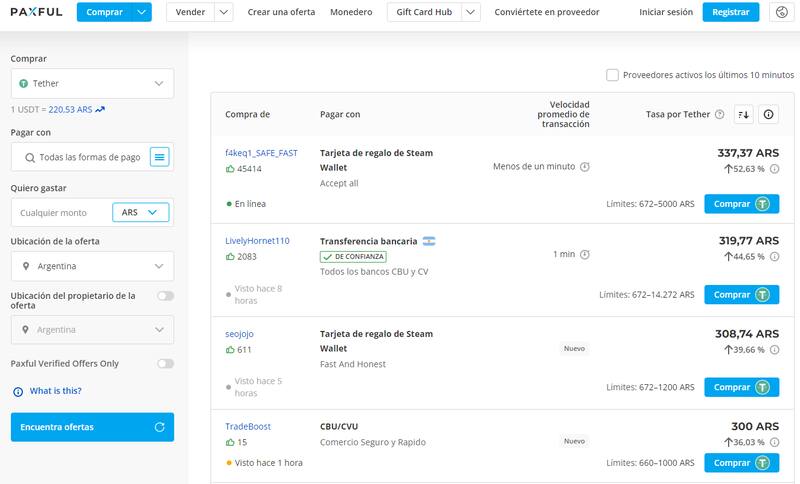This screenshot has width=800, height=484.
Task: Click info icon next to Menos de un minuto
Action: (585, 167)
